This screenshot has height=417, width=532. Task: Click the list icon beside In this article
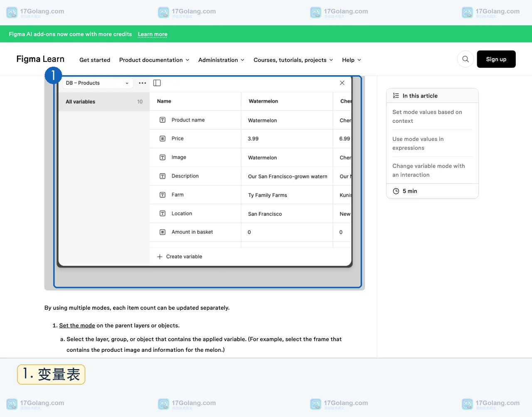point(396,96)
